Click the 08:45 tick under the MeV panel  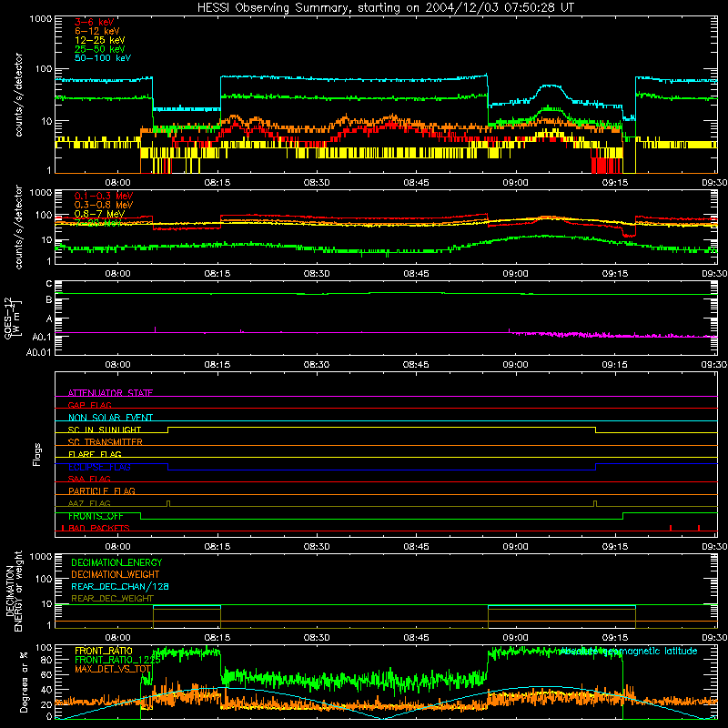click(416, 274)
